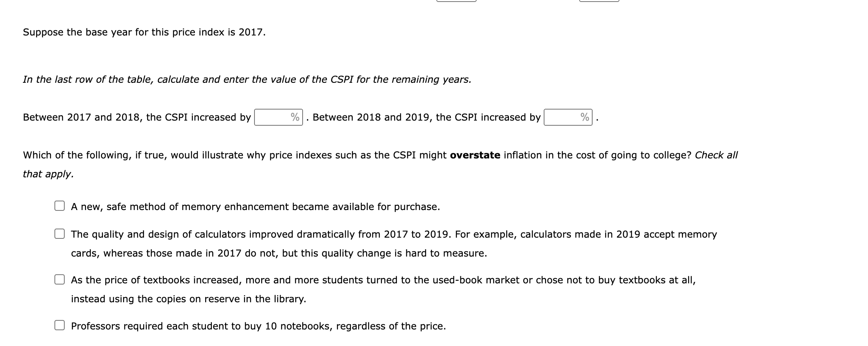Select the leftmost CSPI table input box
868x346 pixels.
click(456, 2)
